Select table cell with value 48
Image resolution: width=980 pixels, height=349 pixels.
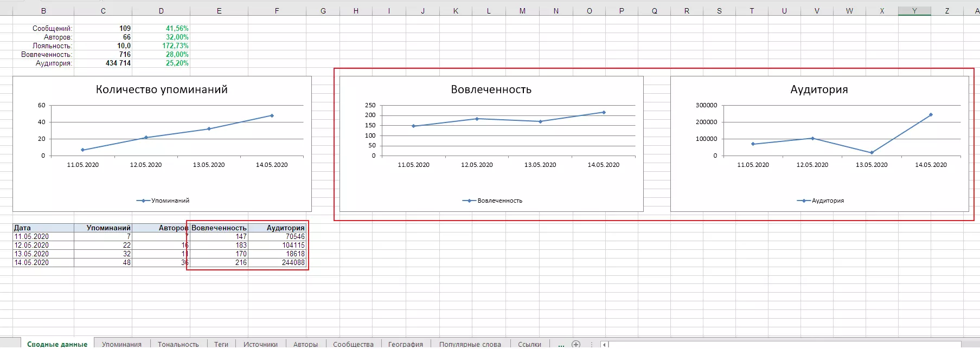103,262
